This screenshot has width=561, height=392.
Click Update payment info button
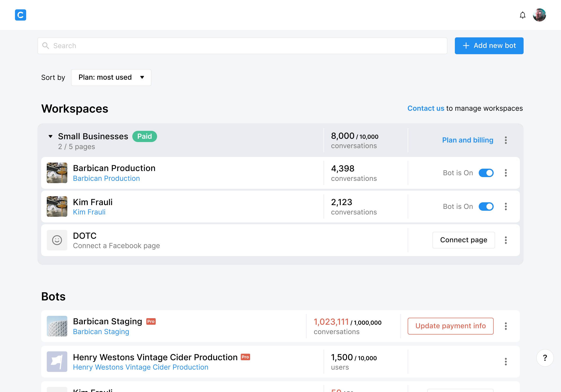[x=450, y=326]
